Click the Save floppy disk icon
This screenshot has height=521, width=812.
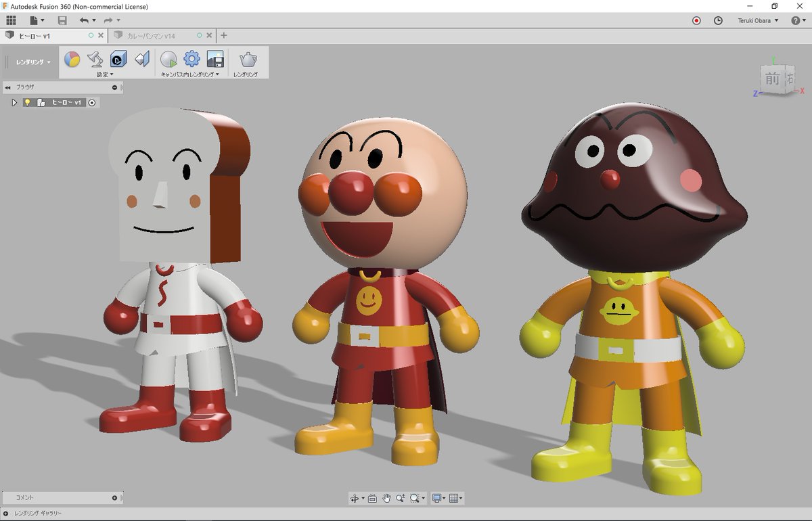(62, 21)
